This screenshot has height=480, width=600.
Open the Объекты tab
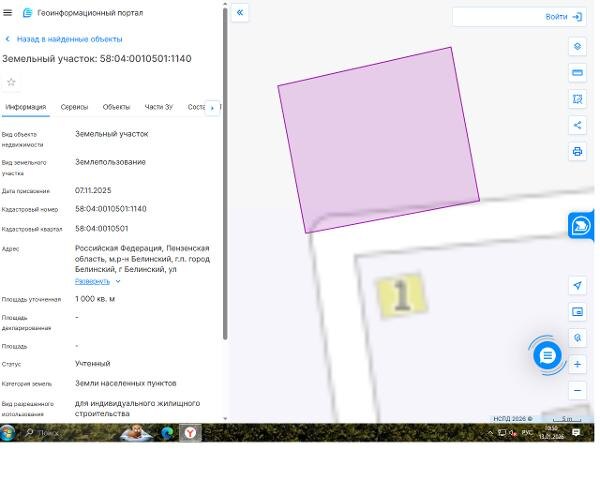116,107
